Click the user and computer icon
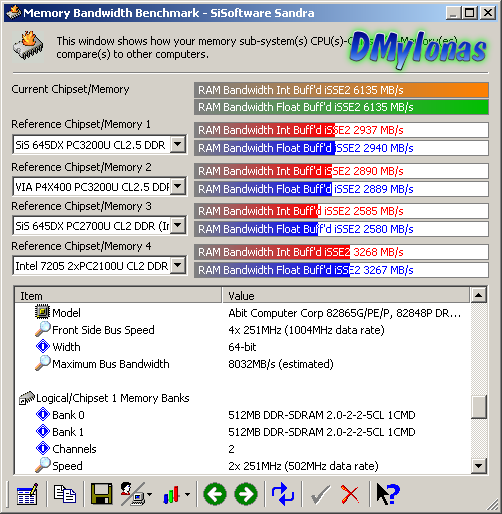This screenshot has height=514, width=502. (132, 494)
